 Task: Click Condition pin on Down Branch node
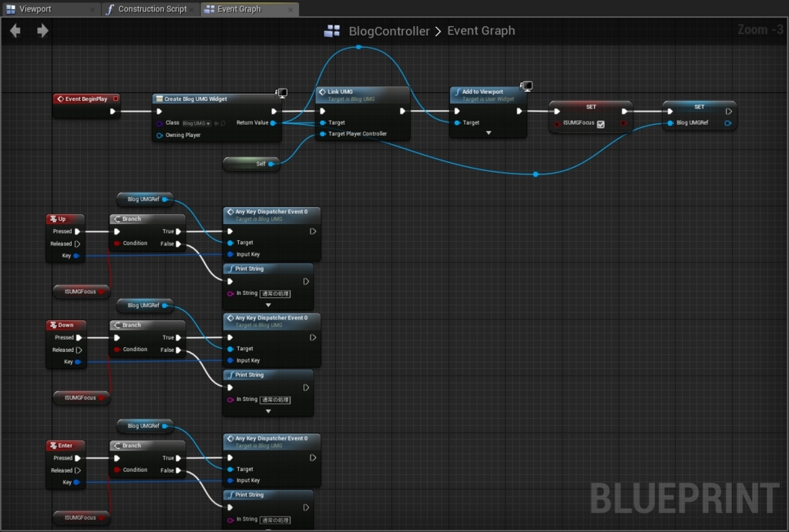117,350
